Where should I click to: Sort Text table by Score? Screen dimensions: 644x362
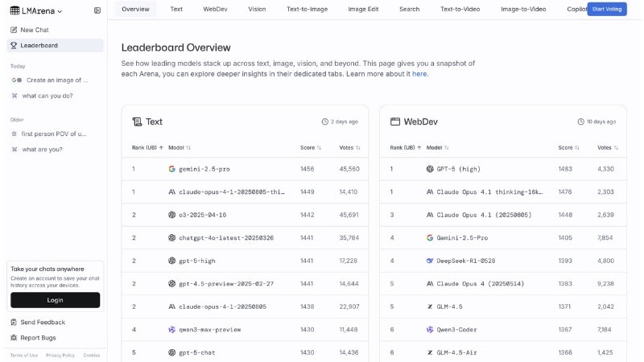click(311, 148)
